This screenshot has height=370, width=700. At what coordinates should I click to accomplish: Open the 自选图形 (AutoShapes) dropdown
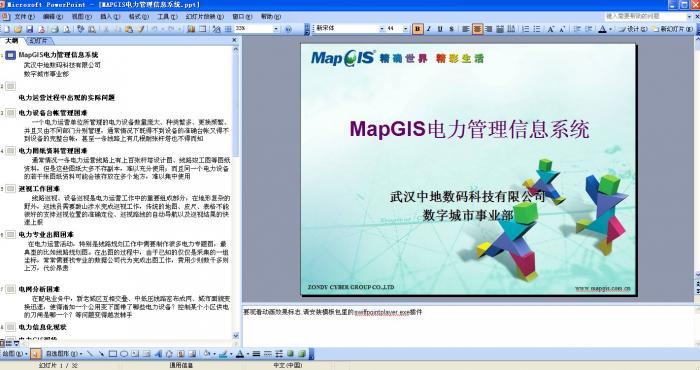[64, 354]
